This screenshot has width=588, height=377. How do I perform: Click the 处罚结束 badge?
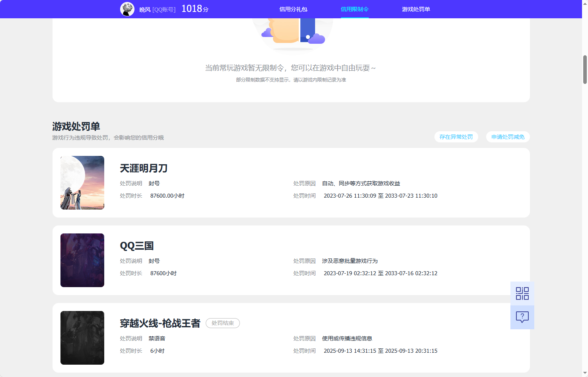222,323
